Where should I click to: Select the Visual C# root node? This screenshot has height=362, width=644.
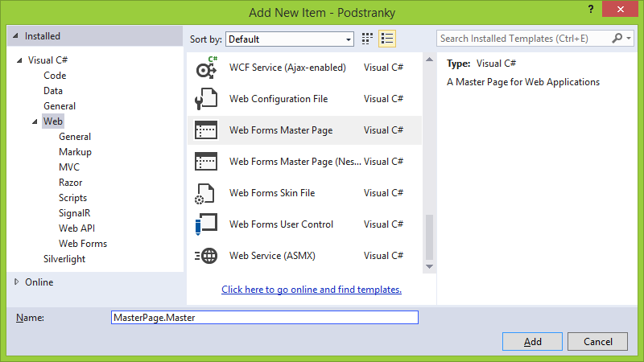click(47, 60)
